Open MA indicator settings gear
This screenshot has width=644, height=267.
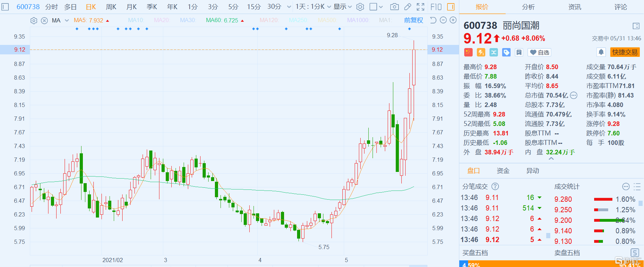[34, 20]
